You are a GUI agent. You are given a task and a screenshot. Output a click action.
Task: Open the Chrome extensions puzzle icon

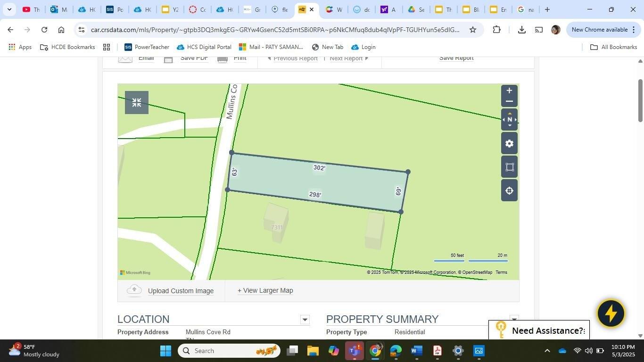(496, 30)
